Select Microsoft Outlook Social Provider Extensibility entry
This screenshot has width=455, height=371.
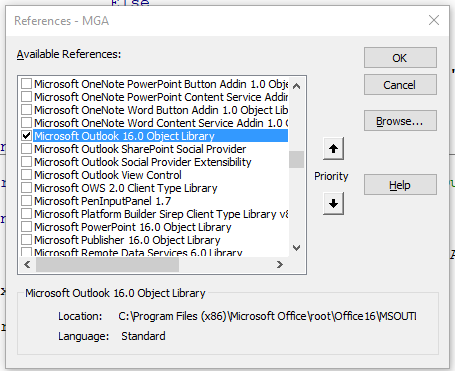[143, 162]
